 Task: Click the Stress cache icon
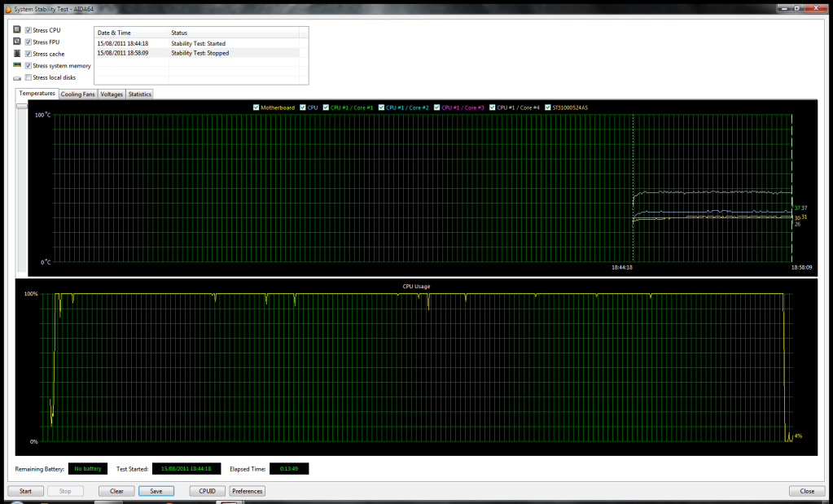pos(16,54)
